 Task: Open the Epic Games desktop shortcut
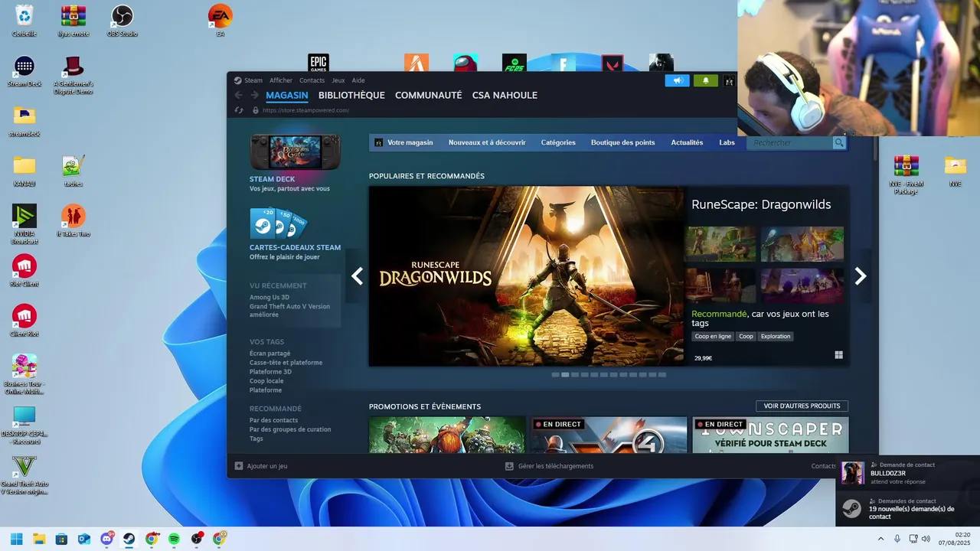tap(318, 63)
